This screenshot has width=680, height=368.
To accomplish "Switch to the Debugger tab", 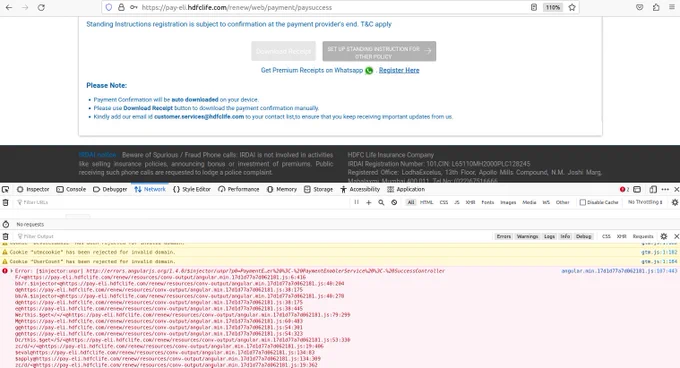I will coord(110,189).
